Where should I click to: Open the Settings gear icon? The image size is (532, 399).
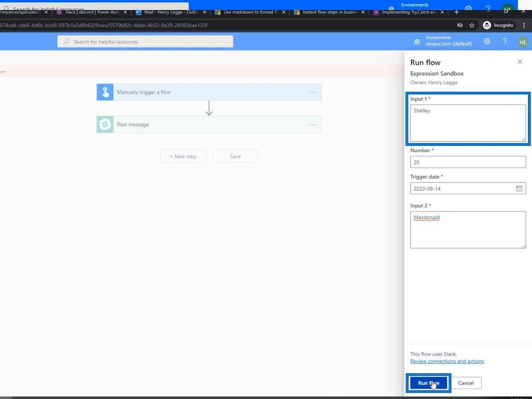pyautogui.click(x=487, y=41)
